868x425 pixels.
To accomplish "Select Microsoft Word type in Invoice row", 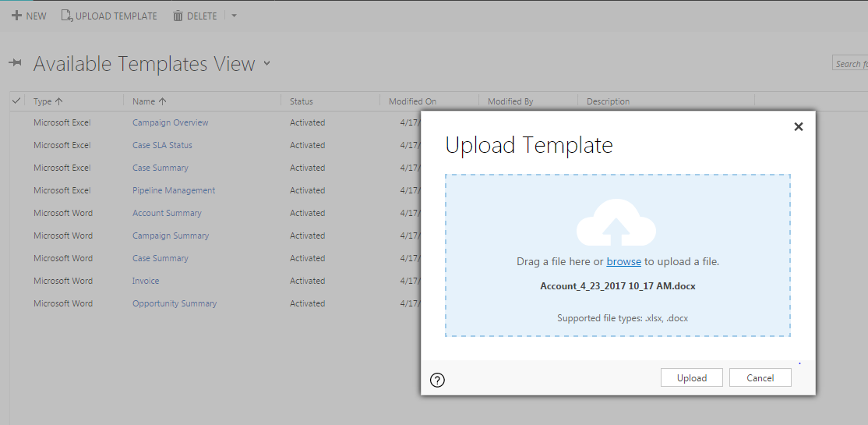I will coord(63,281).
